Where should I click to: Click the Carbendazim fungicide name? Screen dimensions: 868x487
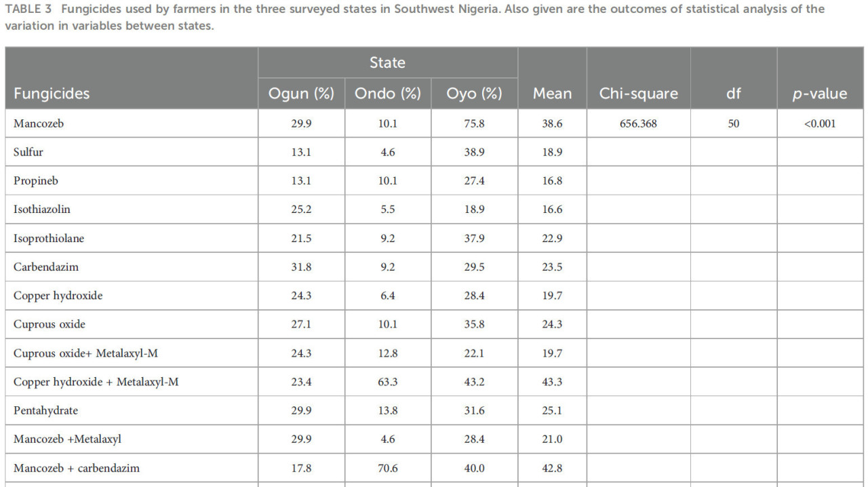pyautogui.click(x=46, y=267)
